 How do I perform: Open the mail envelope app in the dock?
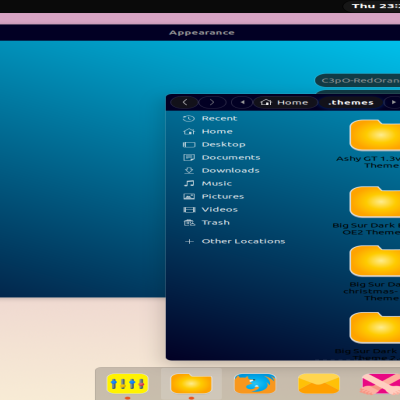pos(319,384)
